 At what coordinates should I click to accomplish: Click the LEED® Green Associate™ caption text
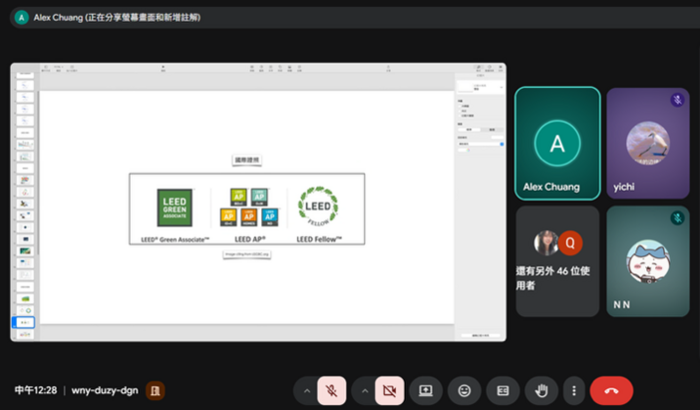(x=175, y=240)
